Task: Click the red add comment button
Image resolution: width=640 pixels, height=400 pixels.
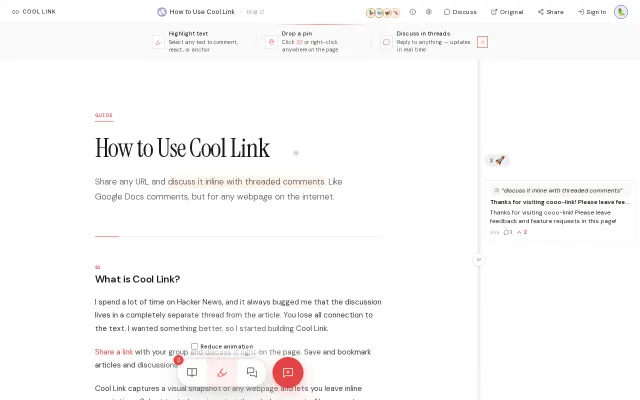Action: (288, 372)
